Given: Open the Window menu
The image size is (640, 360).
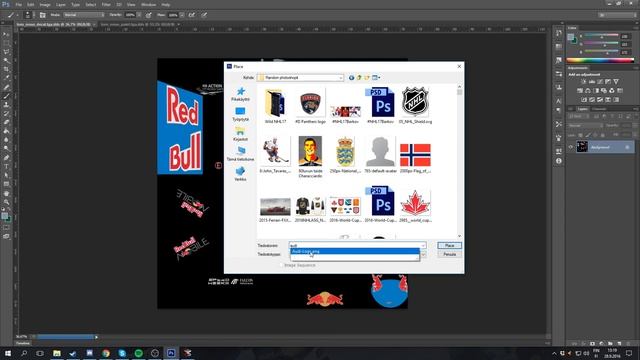Looking at the screenshot, I should tap(149, 4).
